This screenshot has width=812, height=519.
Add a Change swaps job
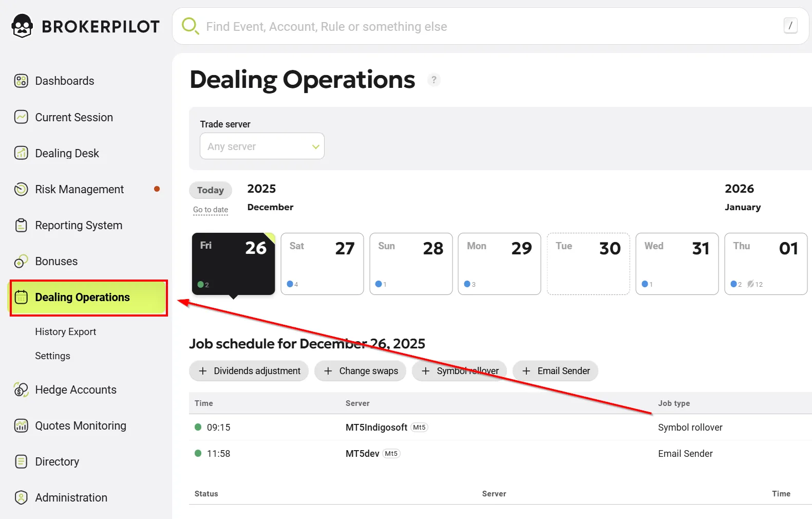(x=360, y=371)
